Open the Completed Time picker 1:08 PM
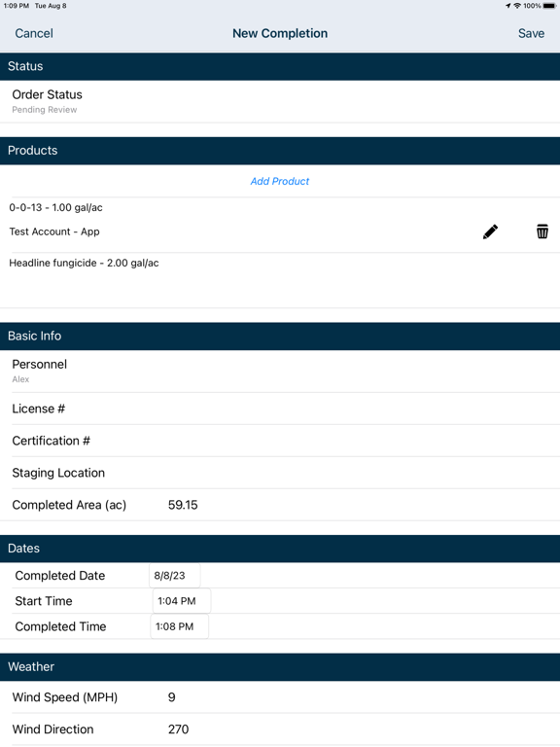 click(x=180, y=626)
